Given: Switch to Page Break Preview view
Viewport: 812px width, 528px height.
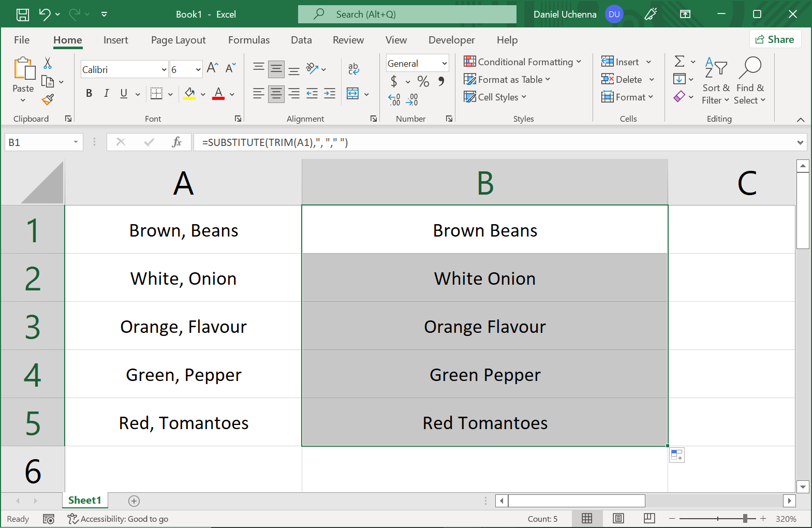Looking at the screenshot, I should point(649,518).
